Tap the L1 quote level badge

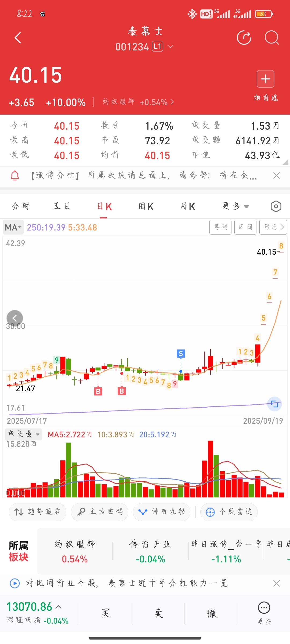click(x=157, y=46)
